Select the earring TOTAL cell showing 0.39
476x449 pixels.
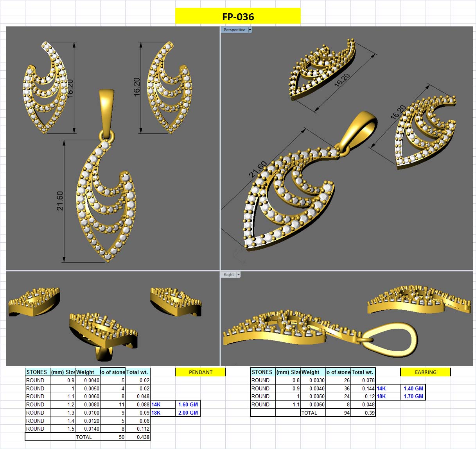pyautogui.click(x=363, y=413)
